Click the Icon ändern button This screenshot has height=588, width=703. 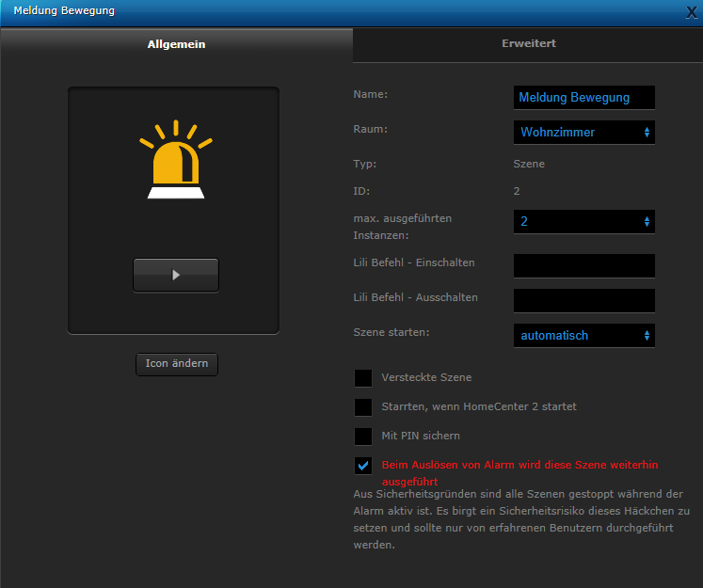[x=176, y=364]
